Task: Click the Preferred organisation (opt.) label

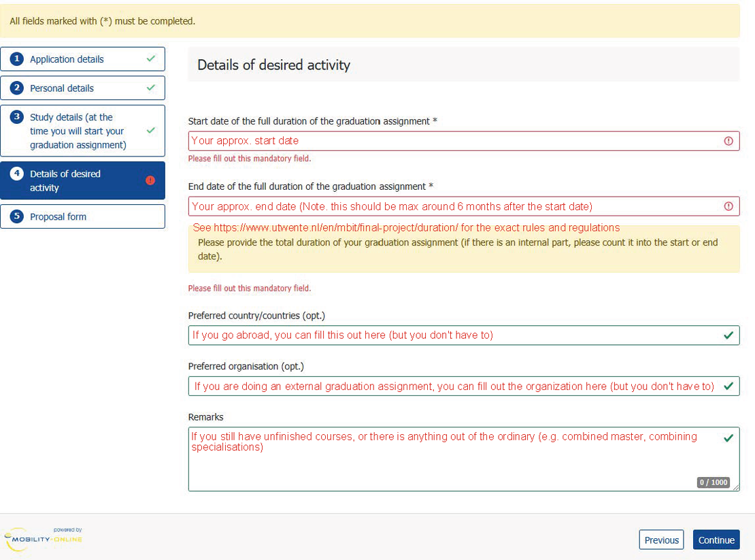Action: 246,367
